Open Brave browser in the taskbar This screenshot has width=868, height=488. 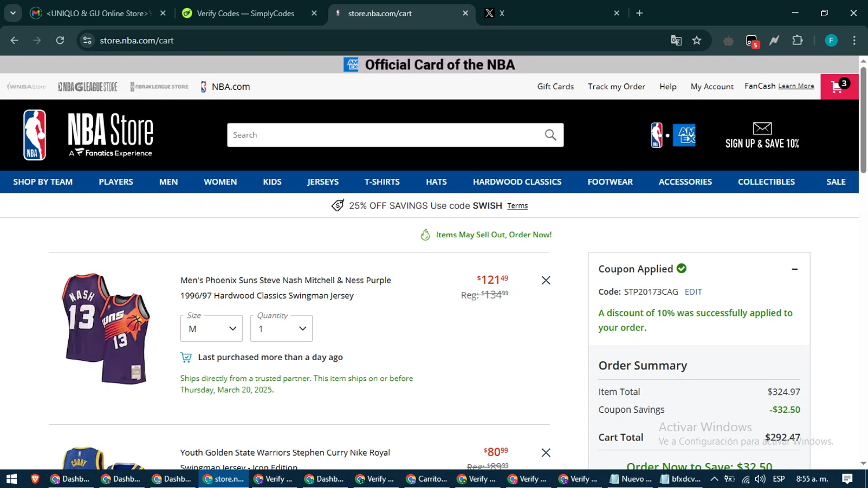pos(35,479)
